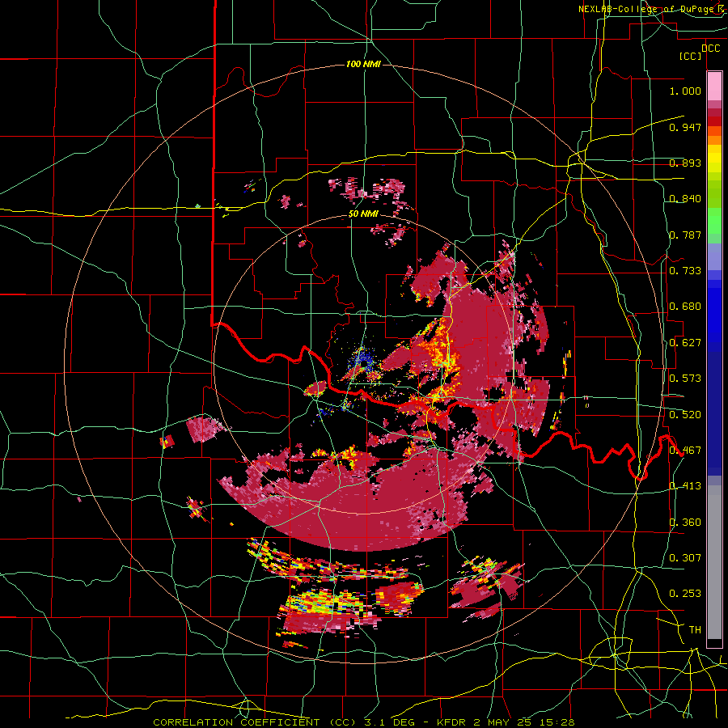The width and height of the screenshot is (728, 728).
Task: Click the Correlation Coefficient KFDR caption text
Action: 363,722
